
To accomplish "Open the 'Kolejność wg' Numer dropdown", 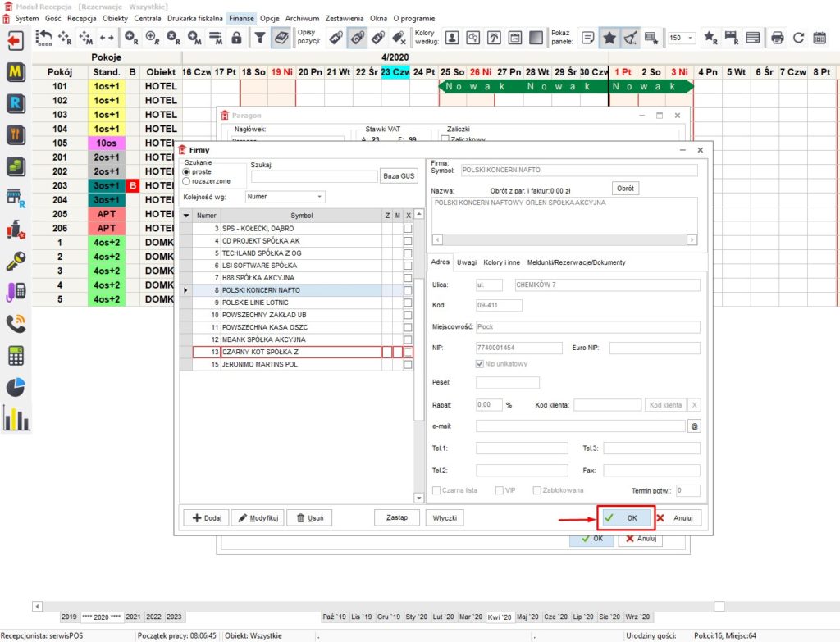I will click(x=285, y=197).
